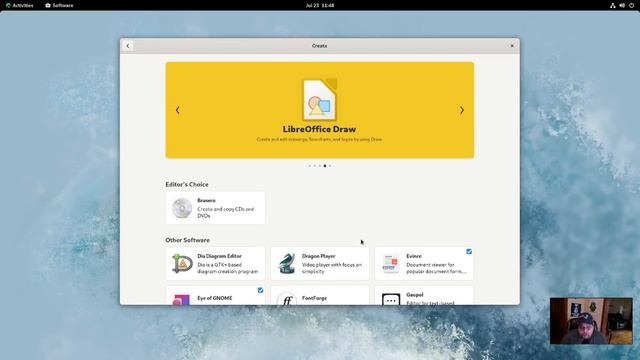The image size is (640, 360).
Task: Open the Eye of GNOME card
Action: point(215,295)
